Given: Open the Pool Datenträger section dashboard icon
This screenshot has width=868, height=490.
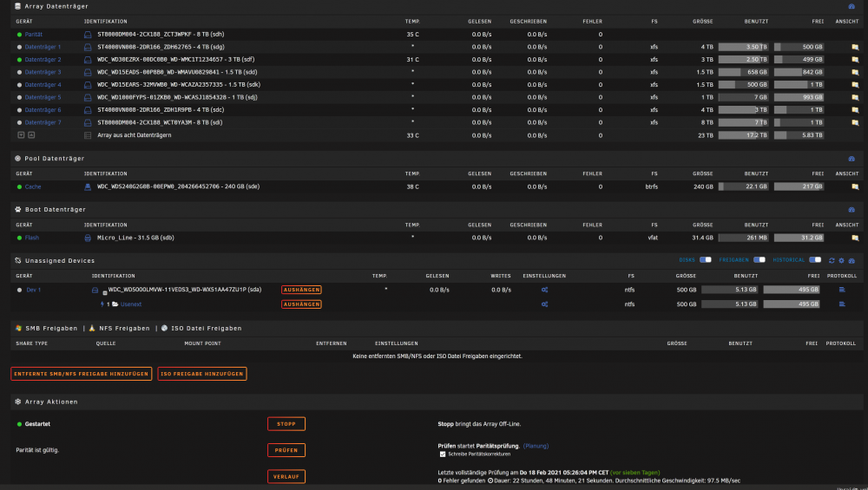Looking at the screenshot, I should point(852,159).
